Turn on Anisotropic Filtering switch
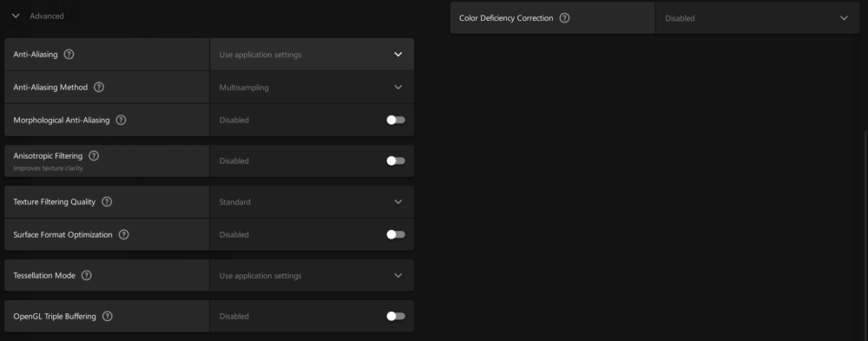This screenshot has height=341, width=868. (396, 161)
